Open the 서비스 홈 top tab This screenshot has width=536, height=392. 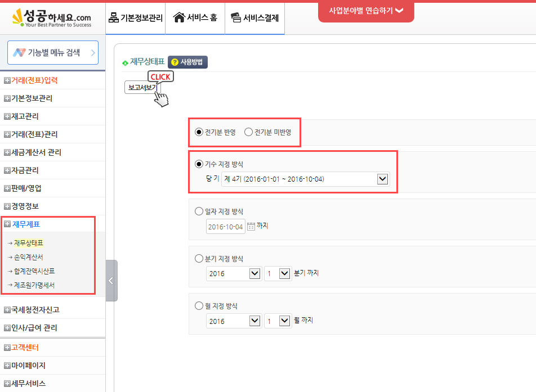tap(195, 18)
